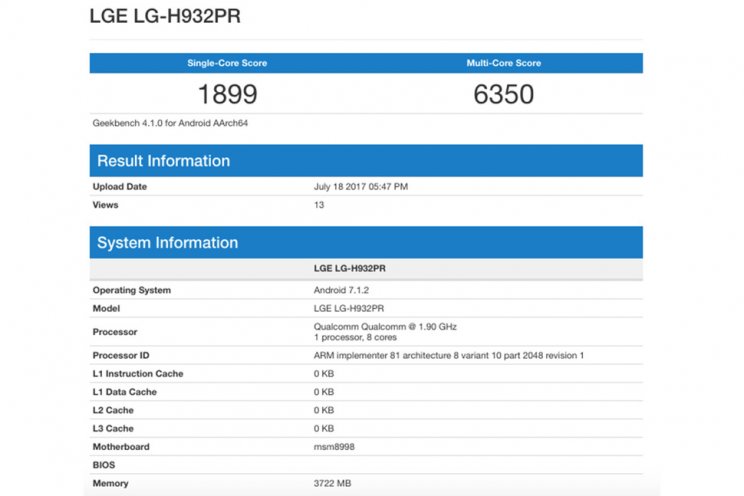Select the Upload Date label
Image resolution: width=744 pixels, height=496 pixels.
coord(120,187)
